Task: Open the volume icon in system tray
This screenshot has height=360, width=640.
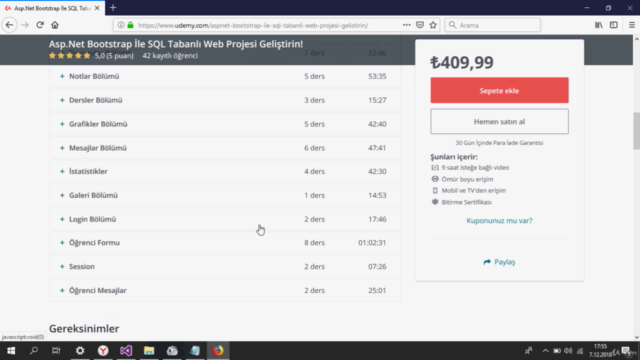Action: click(568, 351)
